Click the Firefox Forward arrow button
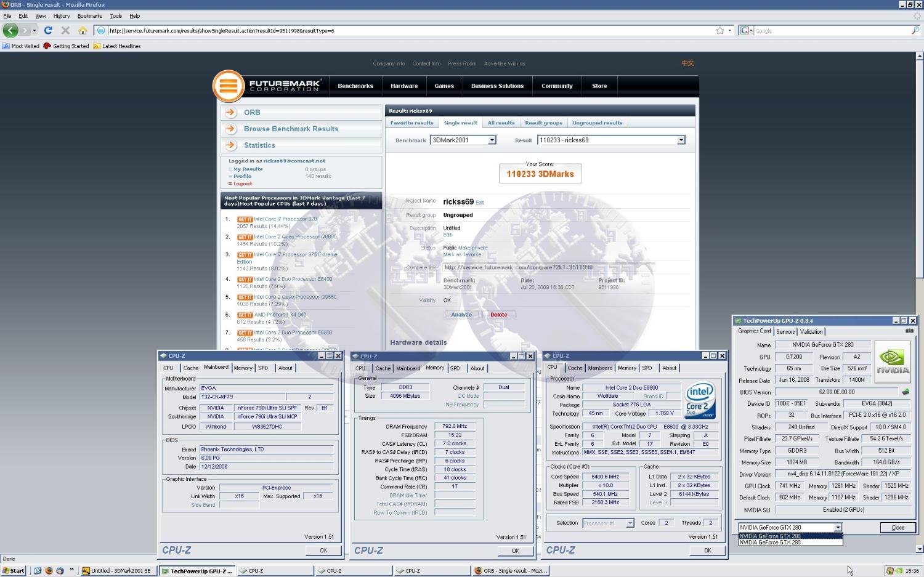 click(x=25, y=30)
